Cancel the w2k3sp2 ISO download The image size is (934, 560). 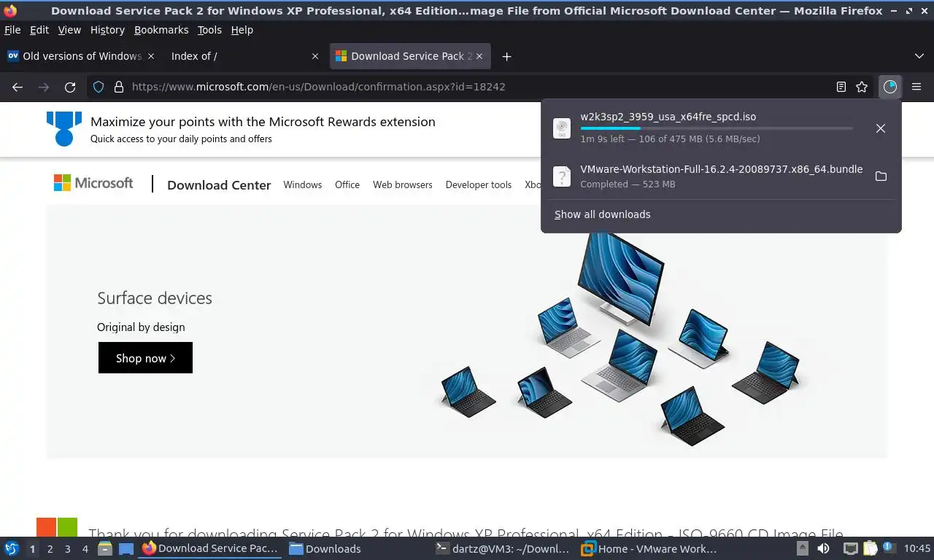pyautogui.click(x=881, y=128)
